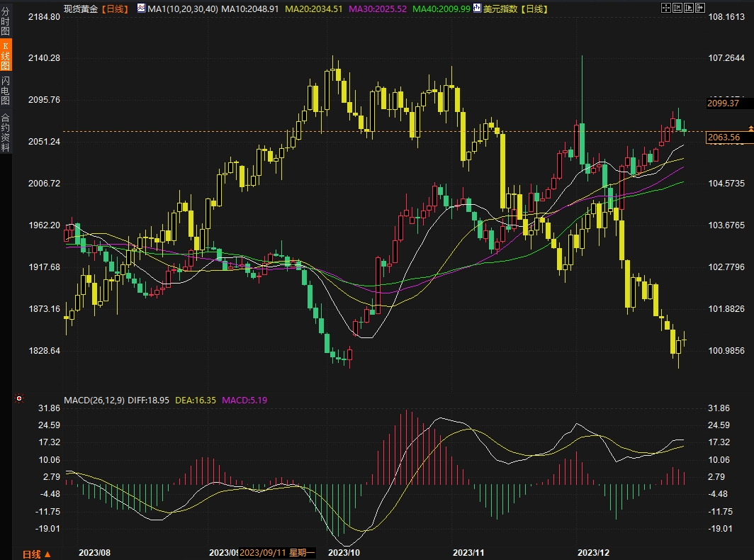Open the 合约资料 sidebar tab
This screenshot has width=754, height=560.
[x=6, y=133]
